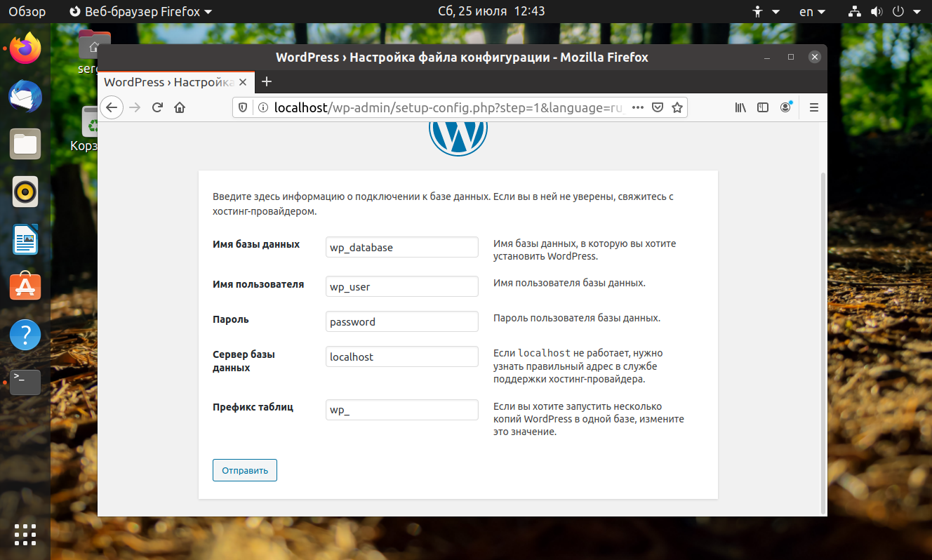Launch Terminal from the Ubuntu dock
The image size is (932, 560).
tap(25, 382)
